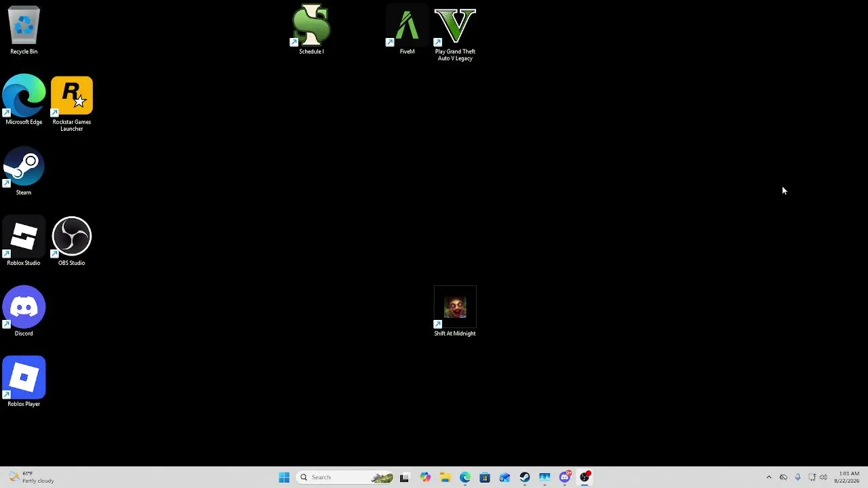The width and height of the screenshot is (868, 488).
Task: Select the Roblox Player desktop shortcut
Action: coord(24,382)
